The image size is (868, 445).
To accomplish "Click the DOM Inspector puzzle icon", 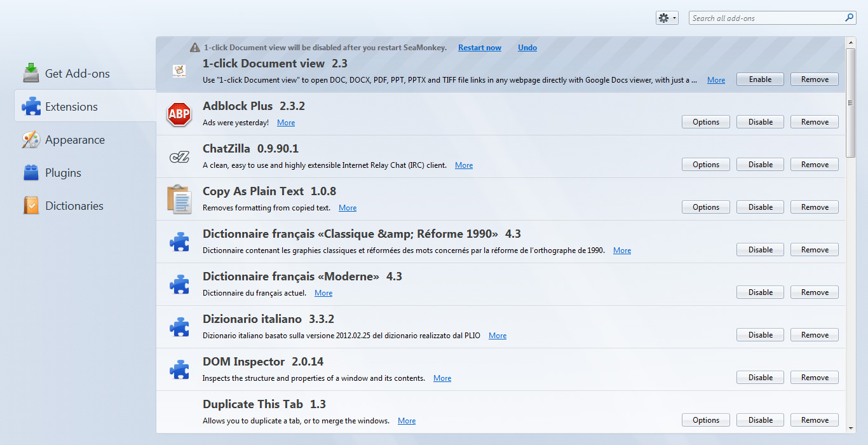I will [179, 369].
